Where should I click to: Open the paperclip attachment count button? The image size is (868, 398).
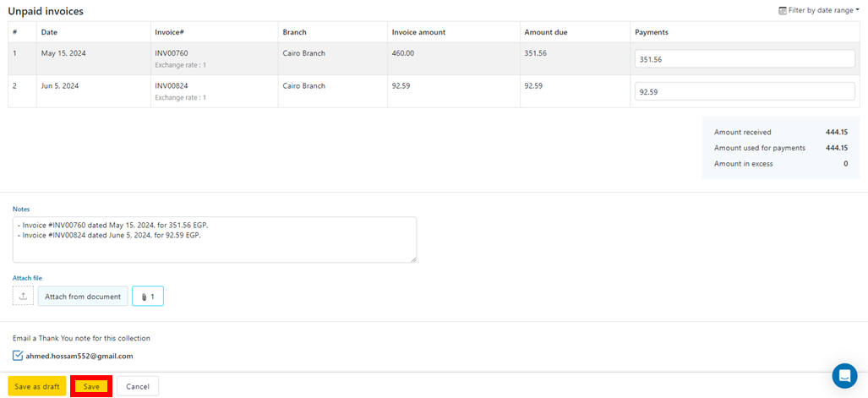tap(148, 296)
